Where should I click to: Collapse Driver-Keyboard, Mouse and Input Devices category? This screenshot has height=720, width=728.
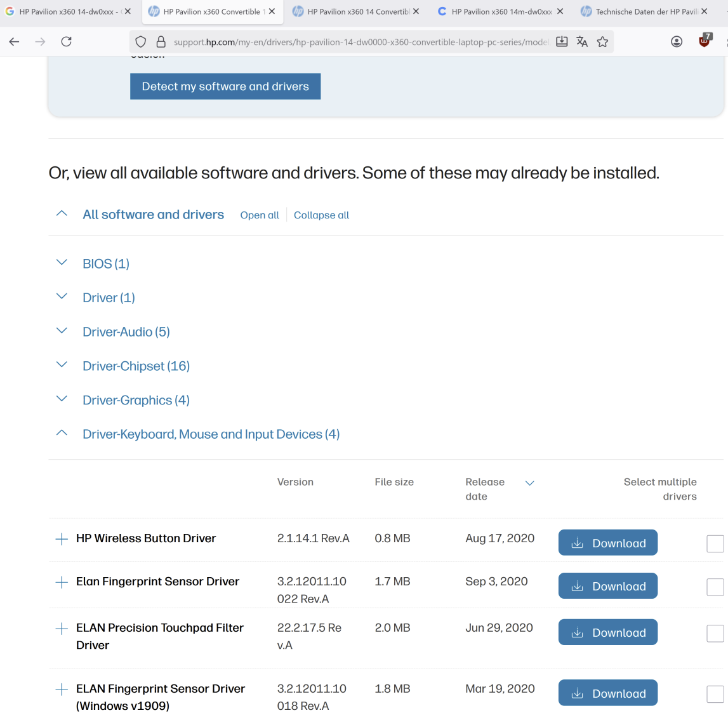[x=62, y=433]
